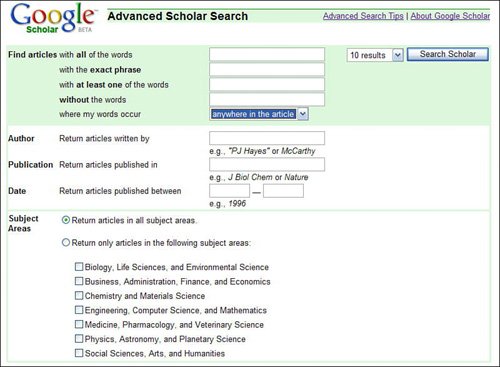Focus the 'with all of the words' field
Screen dimensions: 500x367
click(267, 54)
